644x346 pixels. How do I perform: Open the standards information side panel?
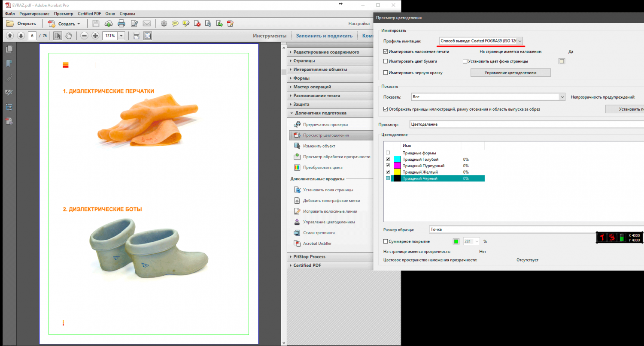click(9, 121)
